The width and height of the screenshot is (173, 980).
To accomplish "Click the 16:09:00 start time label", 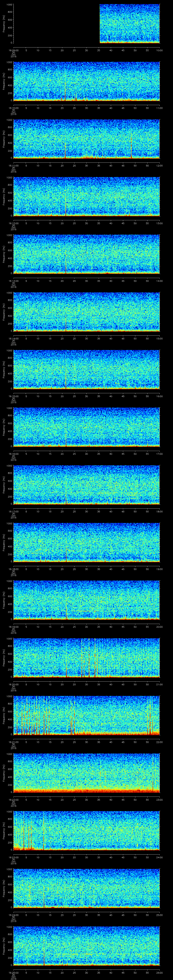I will click(x=13, y=50).
